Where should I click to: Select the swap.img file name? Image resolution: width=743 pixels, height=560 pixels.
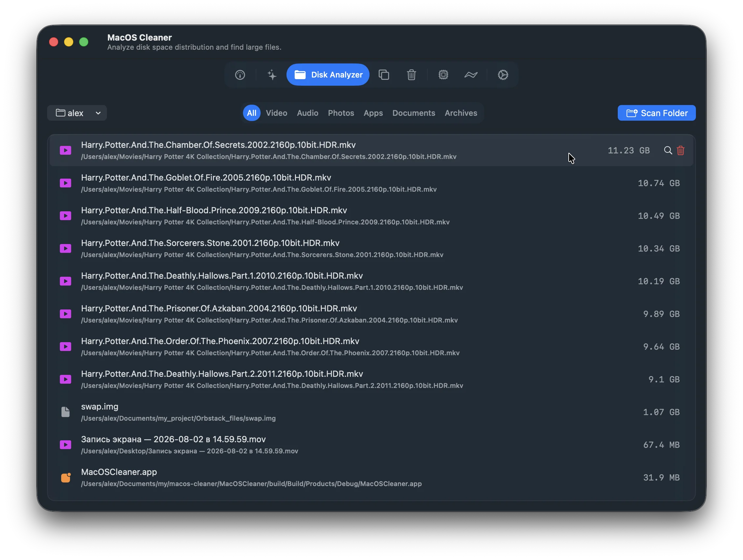(99, 407)
